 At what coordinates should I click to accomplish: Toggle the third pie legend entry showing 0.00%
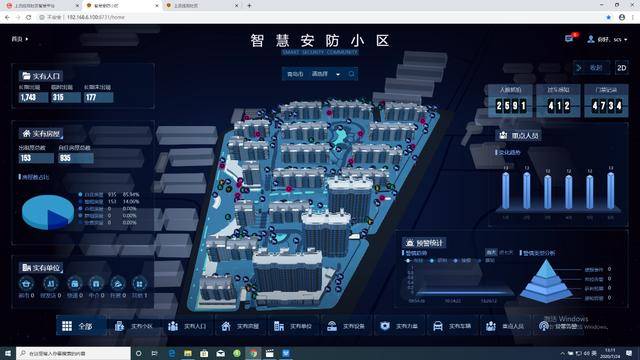coord(108,209)
